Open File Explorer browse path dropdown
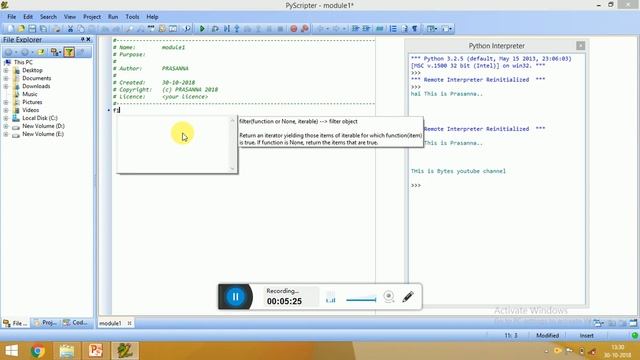This screenshot has height=360, width=640. point(56,52)
